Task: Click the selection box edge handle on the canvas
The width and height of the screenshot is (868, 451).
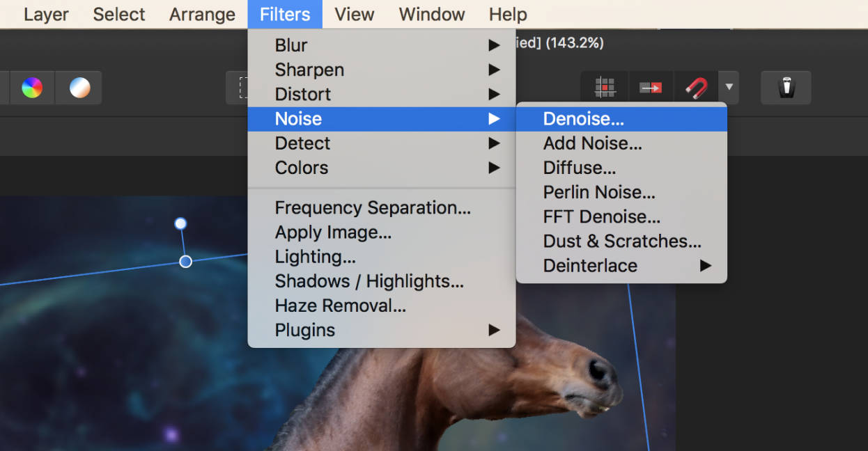Action: coord(185,261)
